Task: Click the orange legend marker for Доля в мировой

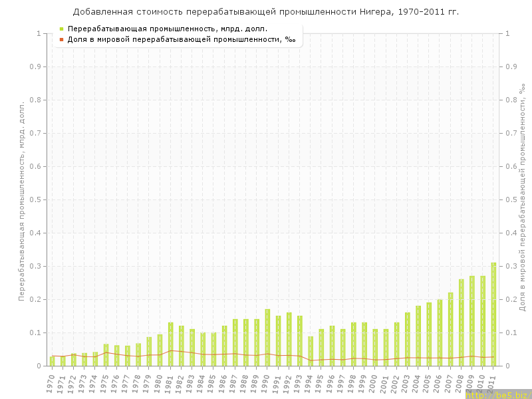Action: coord(61,39)
